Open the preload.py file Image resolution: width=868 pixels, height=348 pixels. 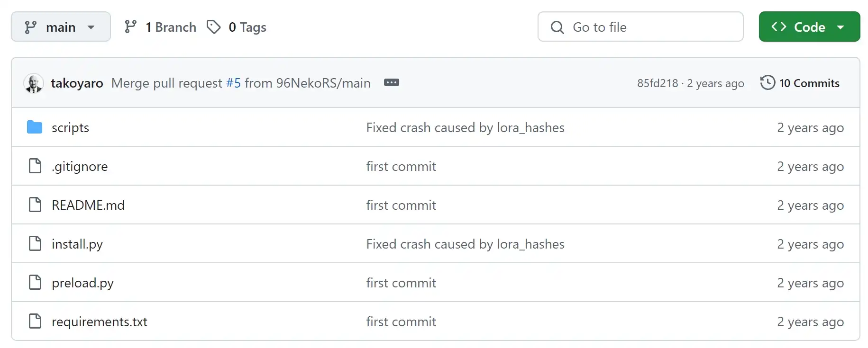(82, 283)
